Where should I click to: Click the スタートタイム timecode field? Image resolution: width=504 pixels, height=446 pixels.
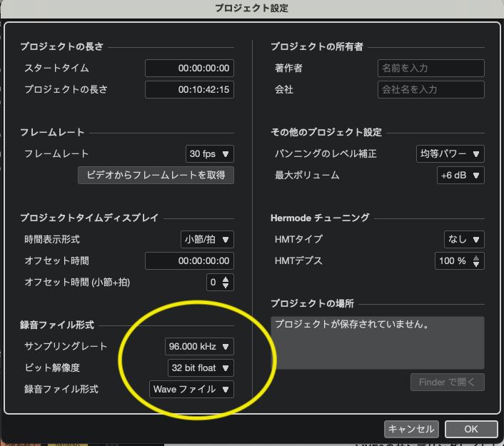pyautogui.click(x=189, y=69)
